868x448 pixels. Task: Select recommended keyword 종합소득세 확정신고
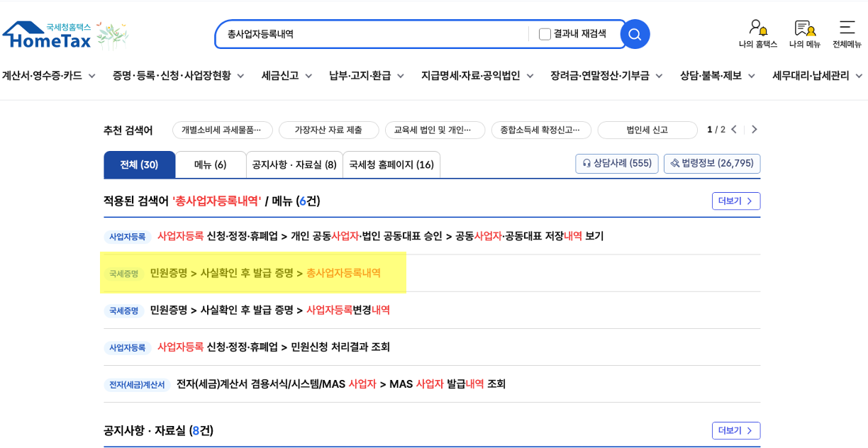(541, 130)
